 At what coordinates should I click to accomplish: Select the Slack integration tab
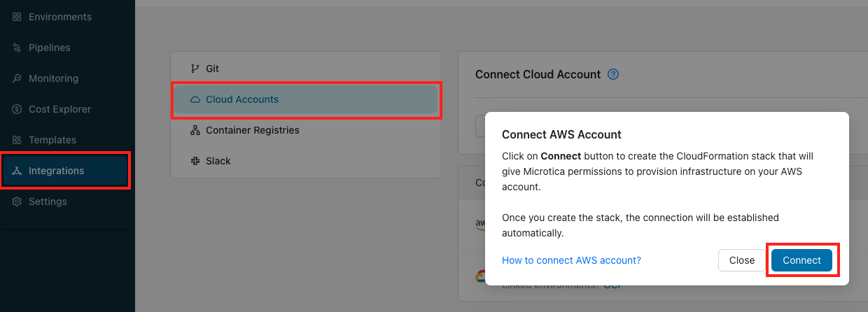coord(306,161)
